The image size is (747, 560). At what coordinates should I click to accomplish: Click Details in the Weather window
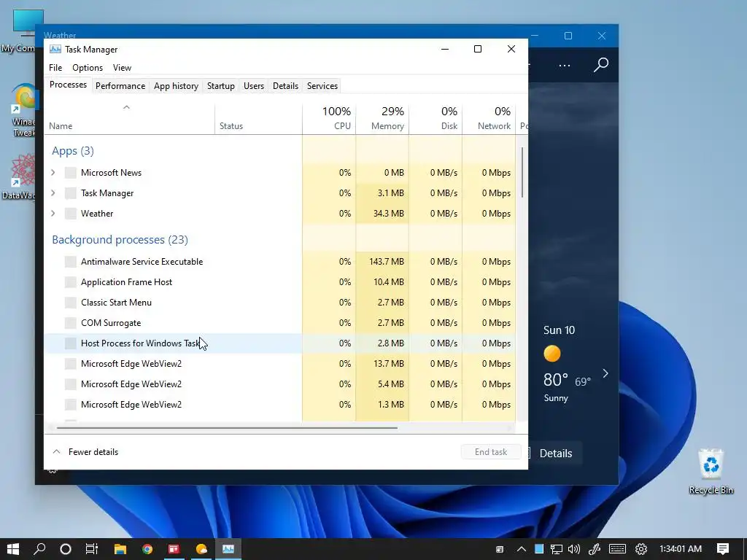click(x=555, y=454)
